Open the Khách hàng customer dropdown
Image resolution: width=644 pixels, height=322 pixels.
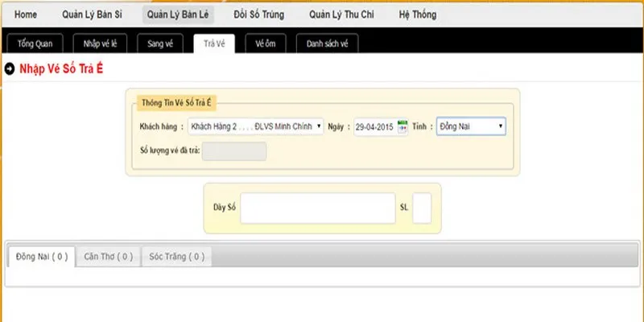point(255,126)
